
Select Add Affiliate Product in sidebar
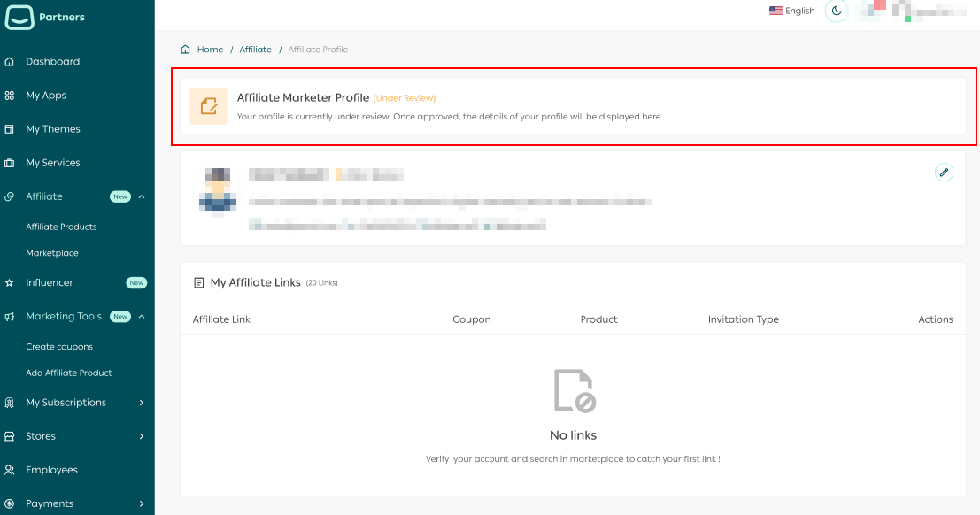pyautogui.click(x=69, y=373)
